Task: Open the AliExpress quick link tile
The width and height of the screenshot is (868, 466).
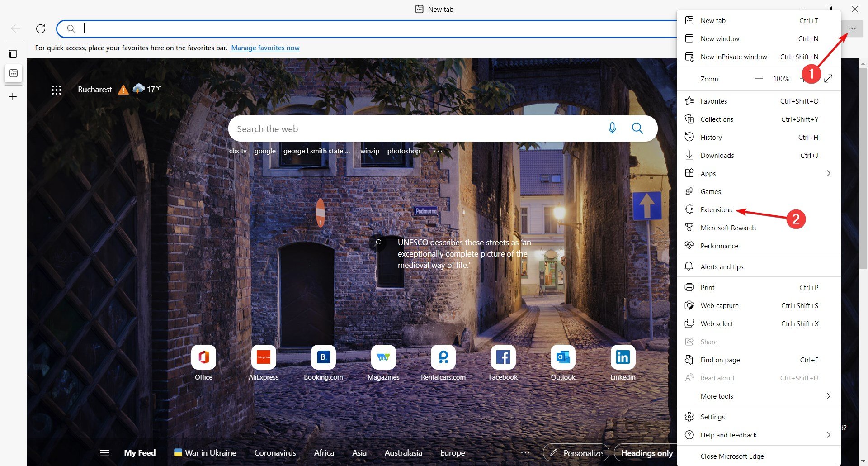Action: (264, 363)
